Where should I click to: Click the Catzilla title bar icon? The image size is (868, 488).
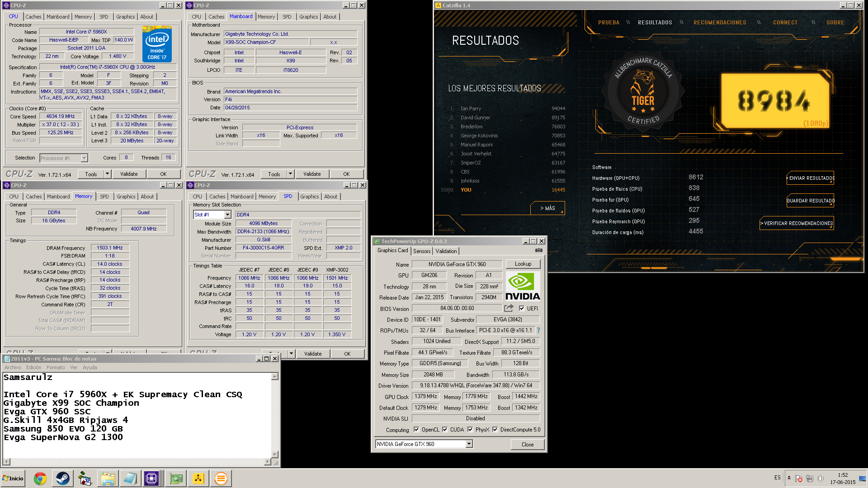pos(438,5)
